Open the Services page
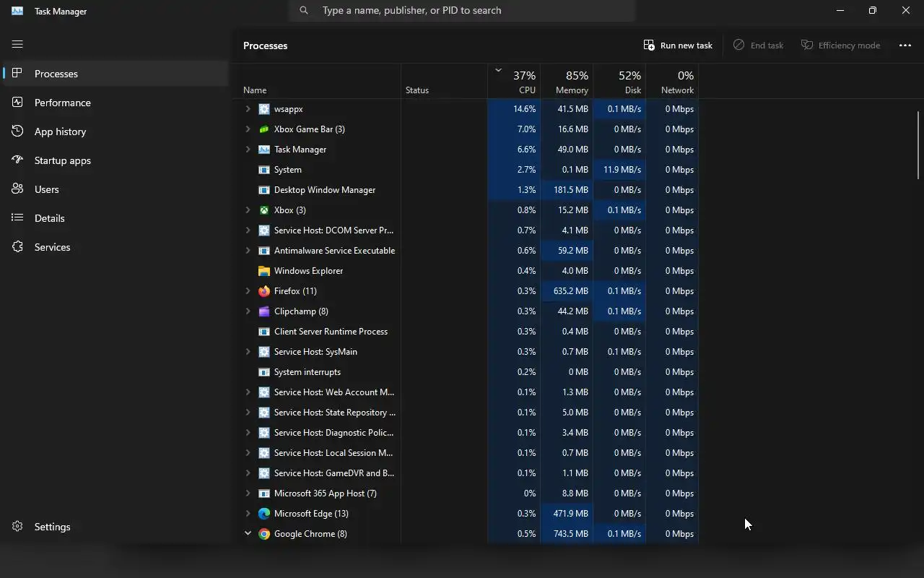The width and height of the screenshot is (924, 578). coord(115,247)
